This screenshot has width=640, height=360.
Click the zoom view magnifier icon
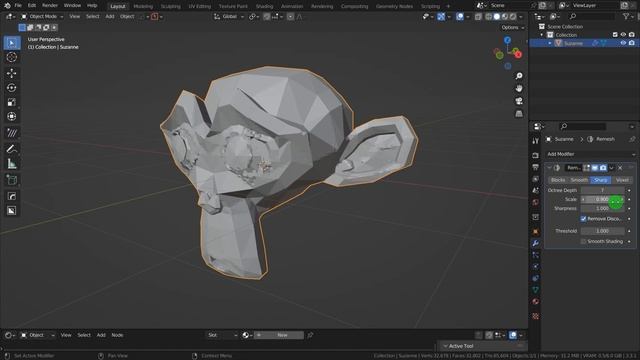(x=519, y=76)
